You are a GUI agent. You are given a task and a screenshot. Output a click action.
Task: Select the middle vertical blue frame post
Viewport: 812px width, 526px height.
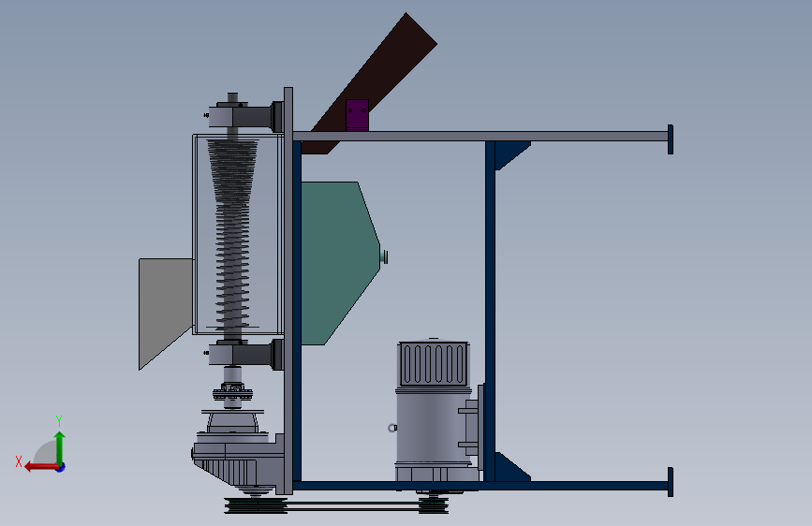(490, 311)
